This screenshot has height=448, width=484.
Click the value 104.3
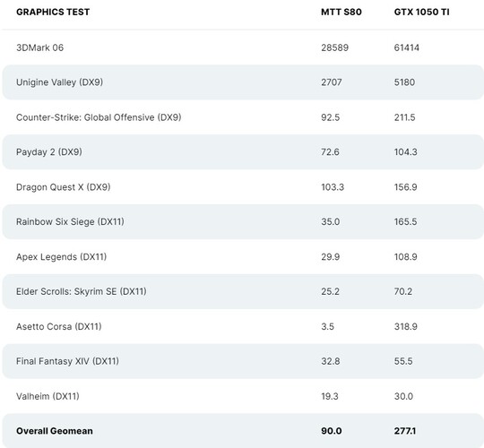[406, 151]
